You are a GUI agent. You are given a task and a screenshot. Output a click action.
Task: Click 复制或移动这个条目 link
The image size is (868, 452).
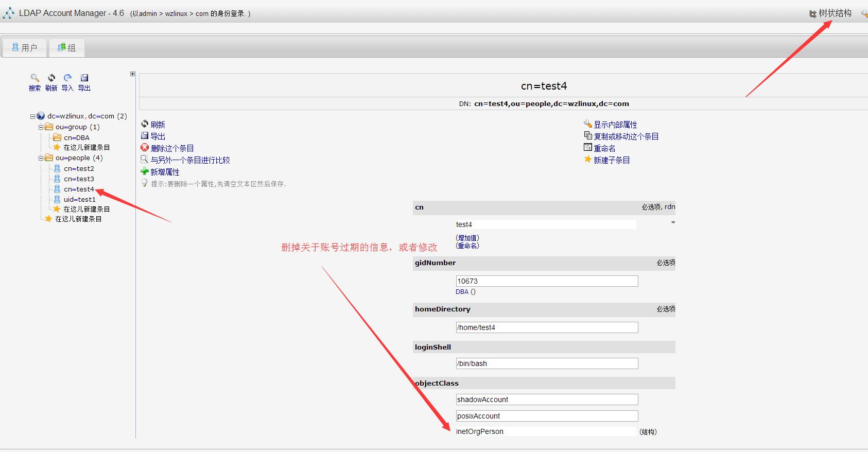tap(626, 136)
